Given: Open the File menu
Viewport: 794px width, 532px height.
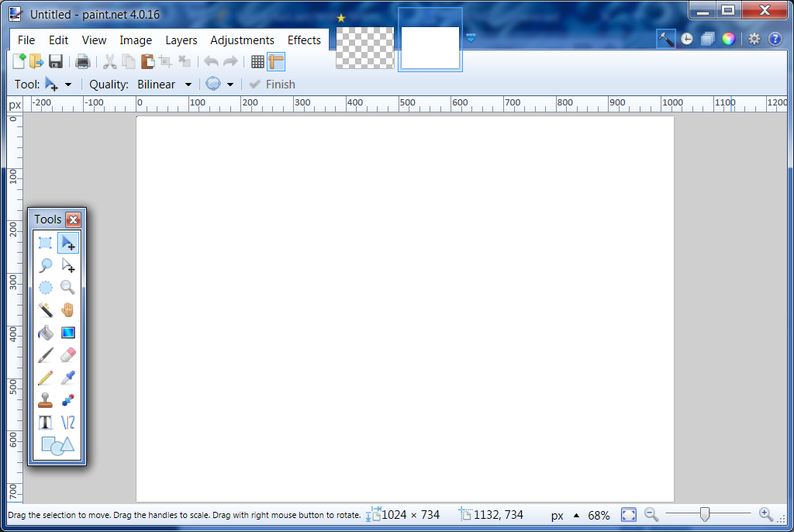Looking at the screenshot, I should [26, 40].
